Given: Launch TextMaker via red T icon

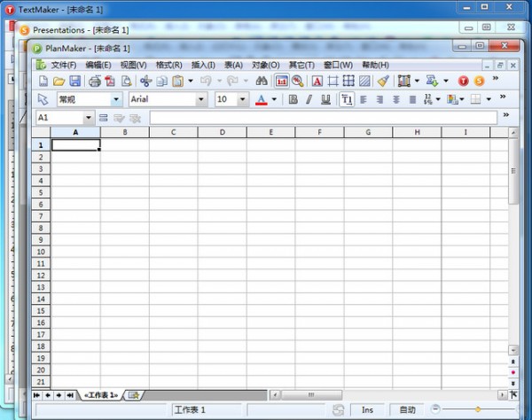Looking at the screenshot, I should [464, 81].
